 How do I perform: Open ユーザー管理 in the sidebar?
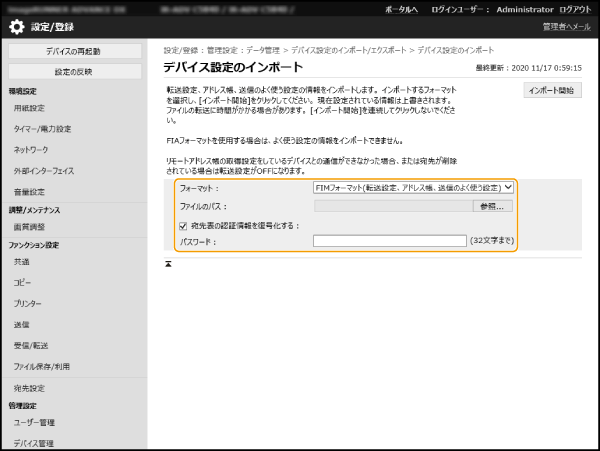coord(36,422)
